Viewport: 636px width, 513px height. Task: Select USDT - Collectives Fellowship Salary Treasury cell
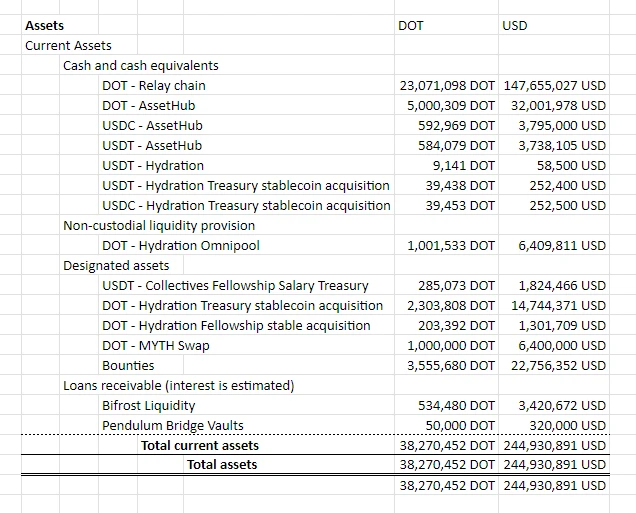(x=235, y=285)
